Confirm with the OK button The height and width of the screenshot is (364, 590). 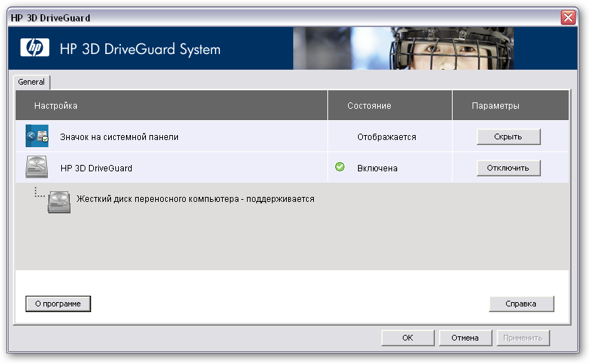(x=408, y=338)
